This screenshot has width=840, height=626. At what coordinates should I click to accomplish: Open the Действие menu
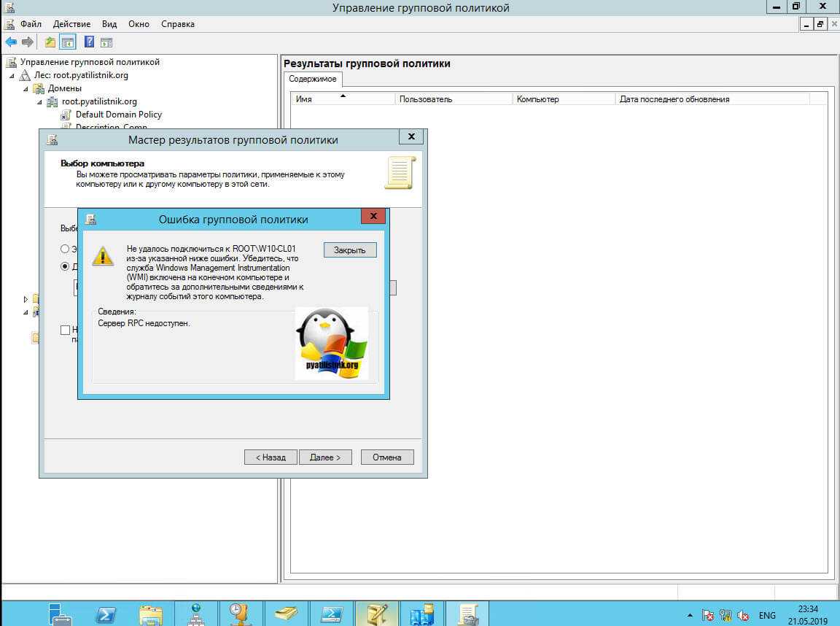(71, 24)
